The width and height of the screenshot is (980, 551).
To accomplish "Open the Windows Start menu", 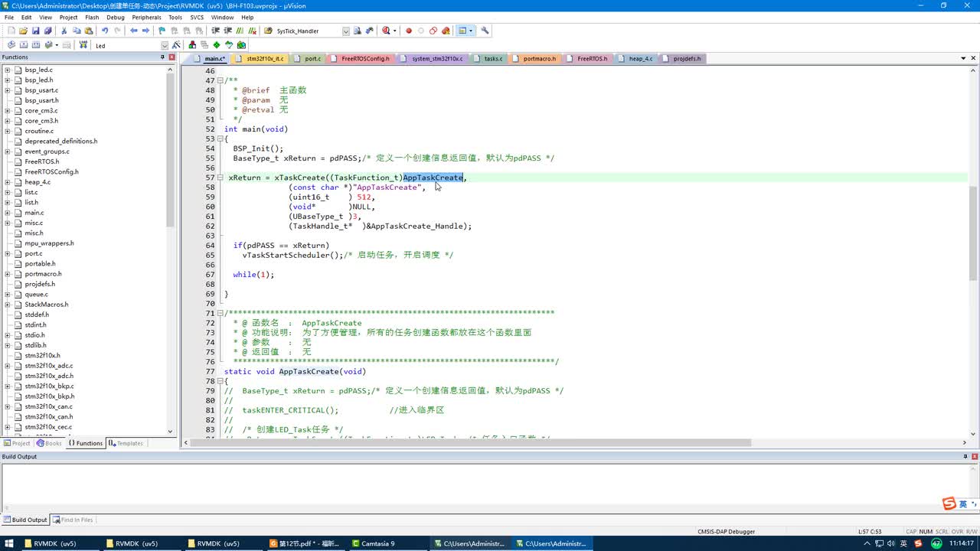I will coord(10,543).
